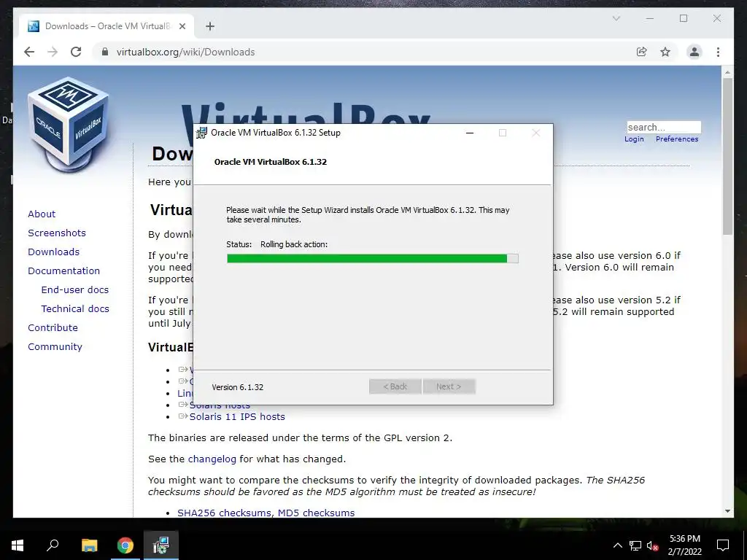Go to About in sidebar
Screen dimensions: 747x560
42,214
